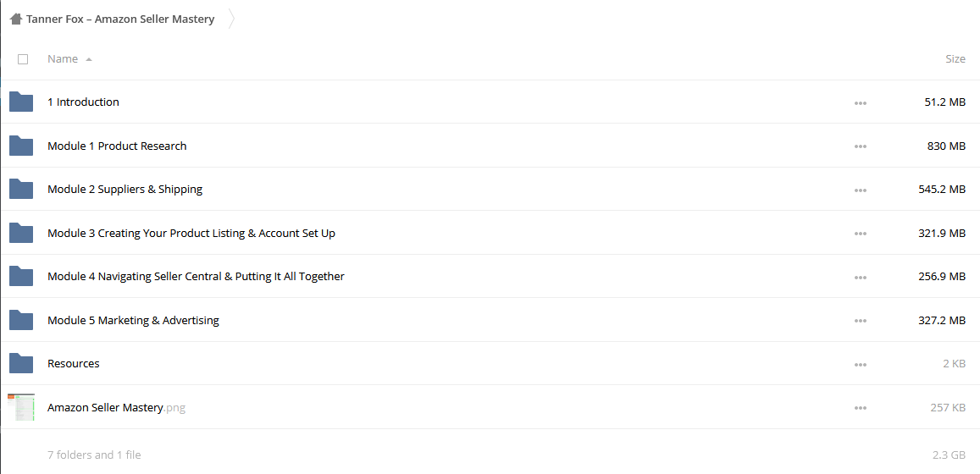Open more options for Module 4 Navigating Seller Central
This screenshot has height=474, width=980.
860,278
